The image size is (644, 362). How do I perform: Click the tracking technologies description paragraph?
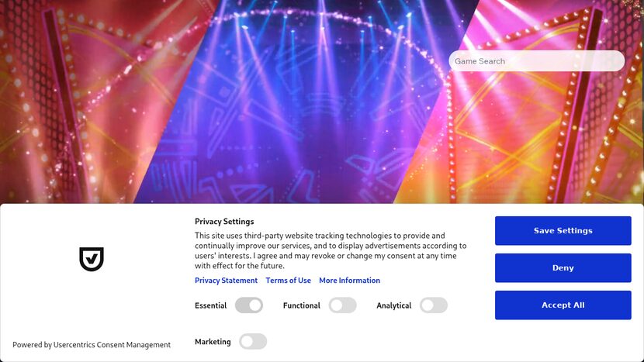pos(331,250)
